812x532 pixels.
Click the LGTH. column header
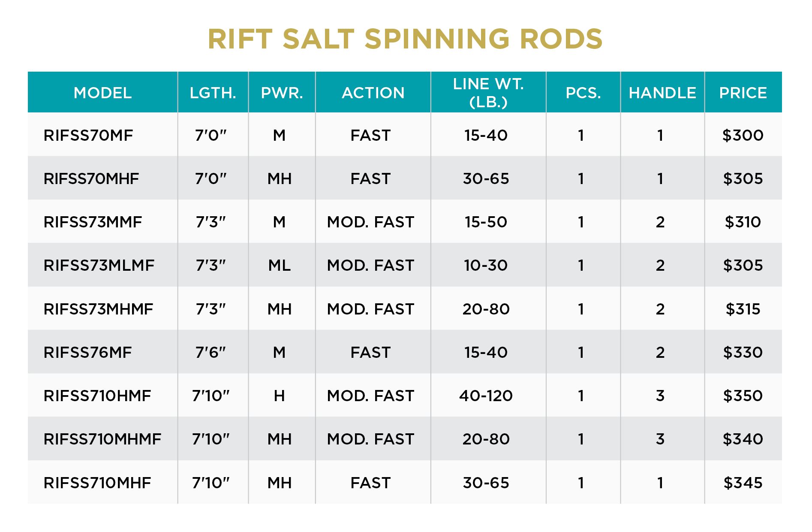pos(213,93)
